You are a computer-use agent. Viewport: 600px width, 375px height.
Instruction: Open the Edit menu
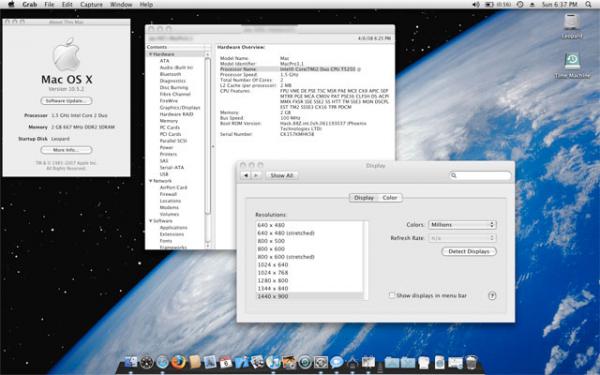point(67,5)
